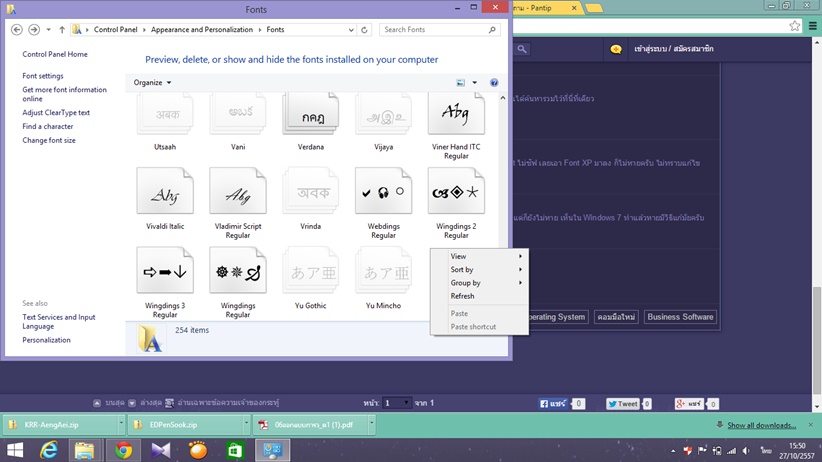Select the Wingdings 2 Regular font icon
Screen dimensions: 822x462
click(456, 192)
